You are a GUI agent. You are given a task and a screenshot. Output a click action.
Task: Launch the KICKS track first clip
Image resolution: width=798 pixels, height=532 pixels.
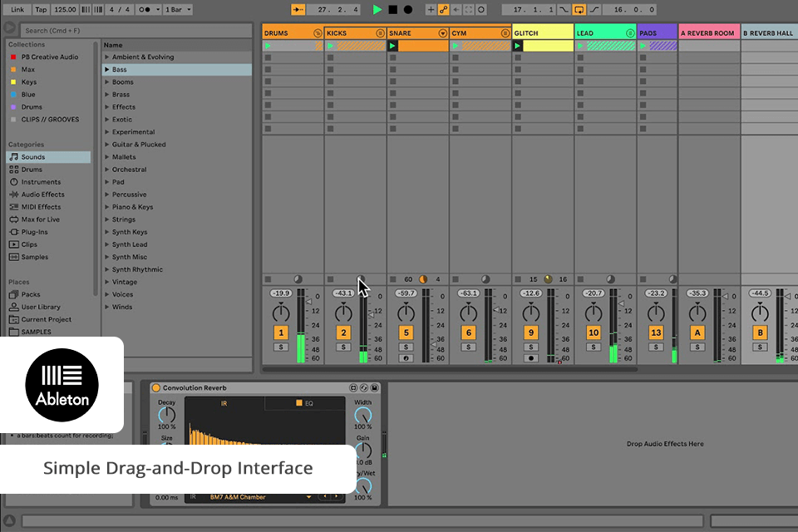coord(331,46)
